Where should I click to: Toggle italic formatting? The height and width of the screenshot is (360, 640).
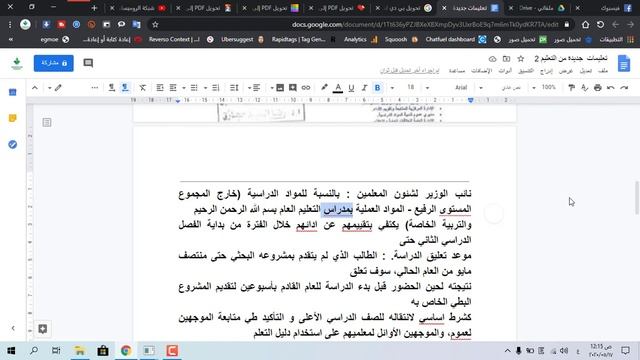click(364, 88)
